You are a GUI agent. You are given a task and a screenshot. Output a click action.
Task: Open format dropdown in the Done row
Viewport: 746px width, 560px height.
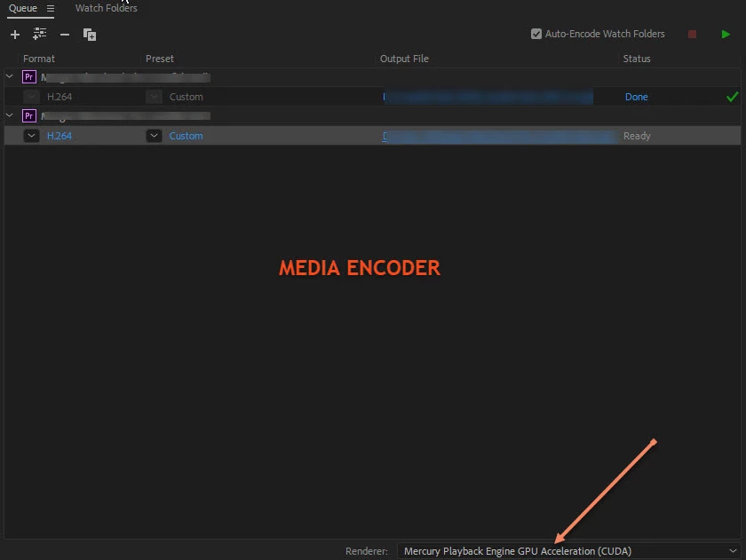31,97
